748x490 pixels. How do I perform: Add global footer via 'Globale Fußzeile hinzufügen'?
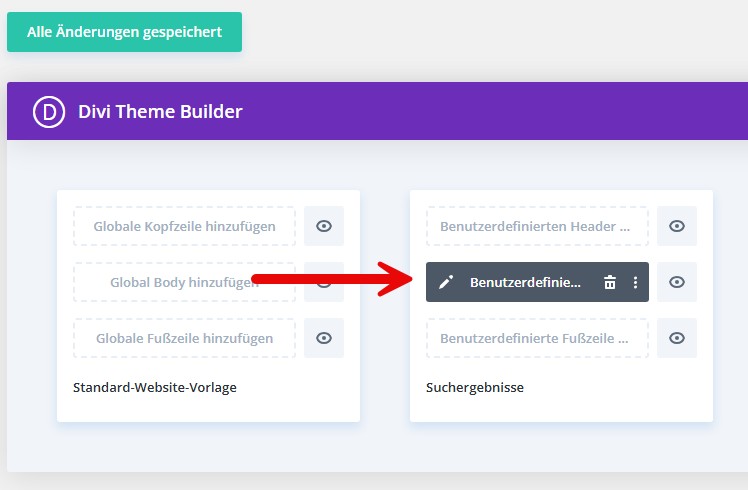tap(184, 338)
